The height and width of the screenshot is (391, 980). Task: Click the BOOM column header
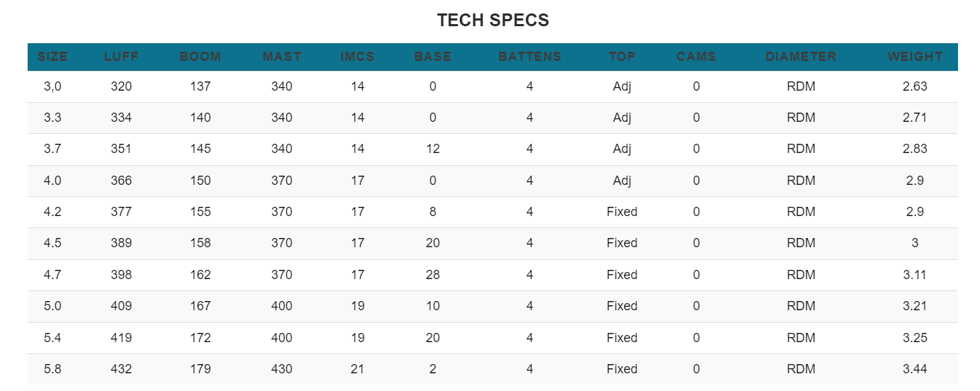(x=201, y=57)
